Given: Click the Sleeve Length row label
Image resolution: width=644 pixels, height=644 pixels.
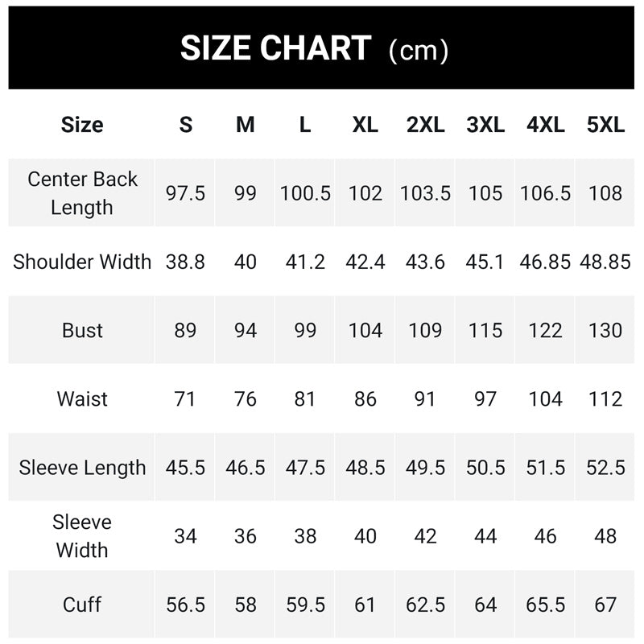Looking at the screenshot, I should click(82, 468).
